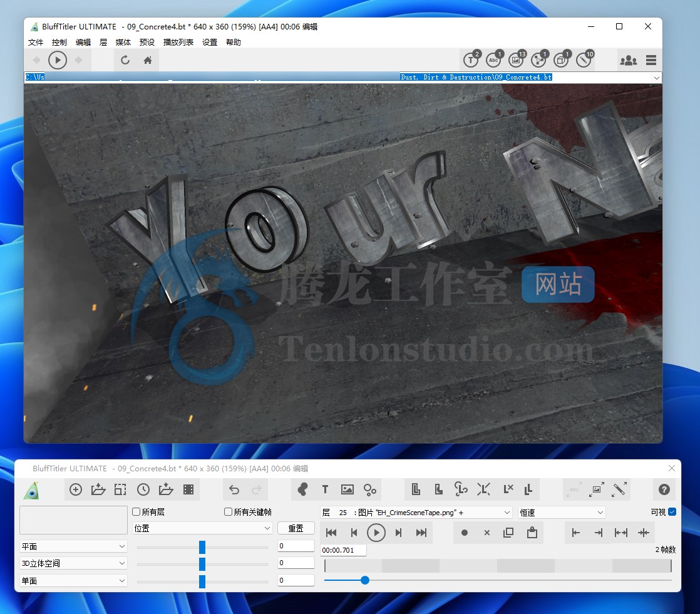Open the 单面 dropdown

74,581
